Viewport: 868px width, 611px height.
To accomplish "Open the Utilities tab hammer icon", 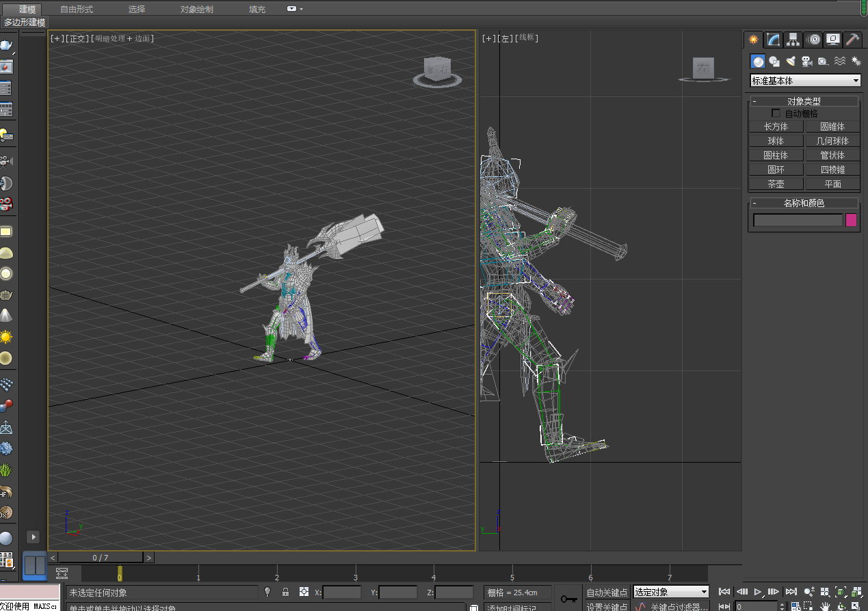I will click(853, 40).
